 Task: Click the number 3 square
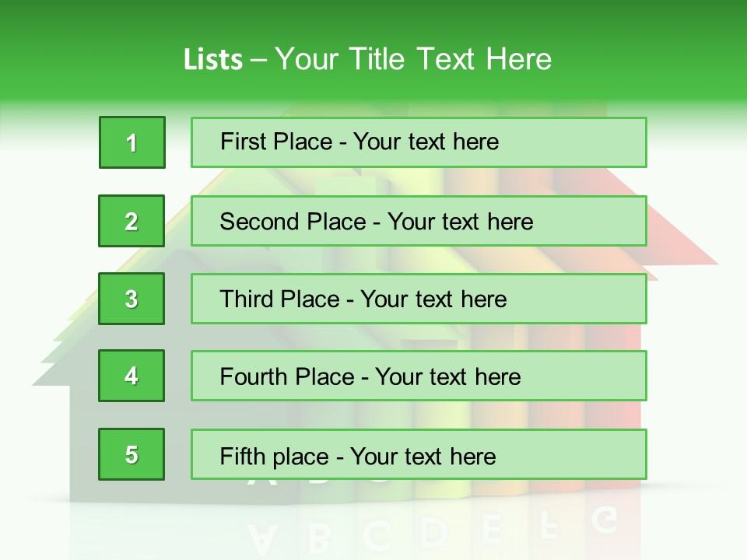[132, 299]
